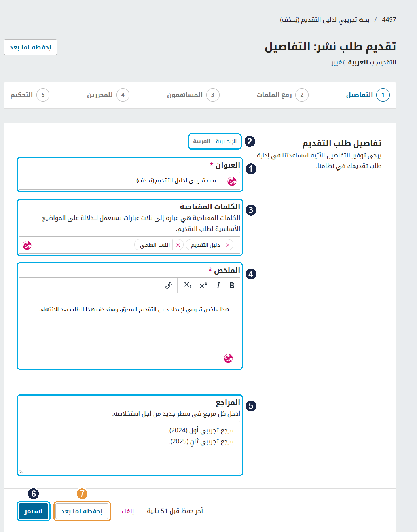Click reference line 'مرجع تجريبي ثانٍ (2025)'
Viewport: 417px width, 532px height.
point(201,441)
